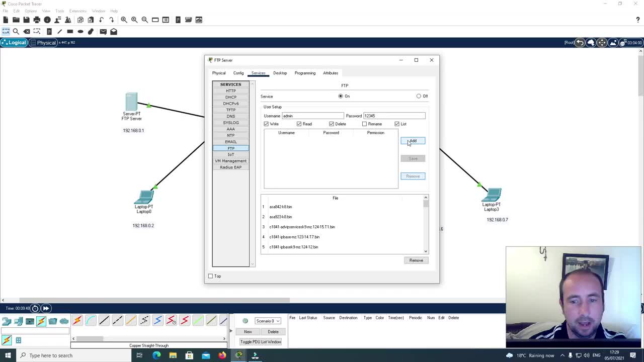Select the Draw Ellipse tool
The height and width of the screenshot is (362, 644).
tap(80, 31)
